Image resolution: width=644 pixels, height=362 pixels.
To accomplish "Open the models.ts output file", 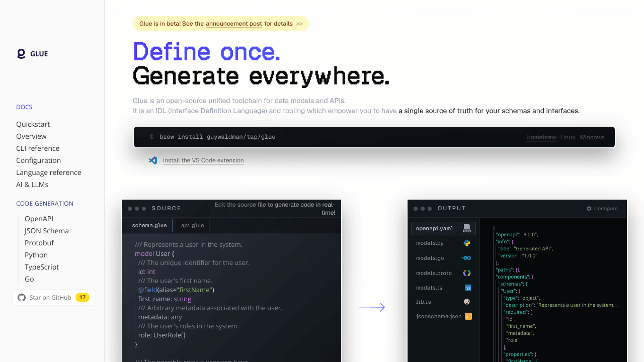I will tap(443, 288).
